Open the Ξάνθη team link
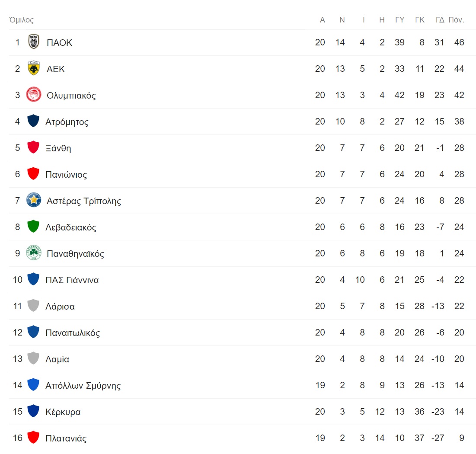This screenshot has width=476, height=454. [58, 148]
